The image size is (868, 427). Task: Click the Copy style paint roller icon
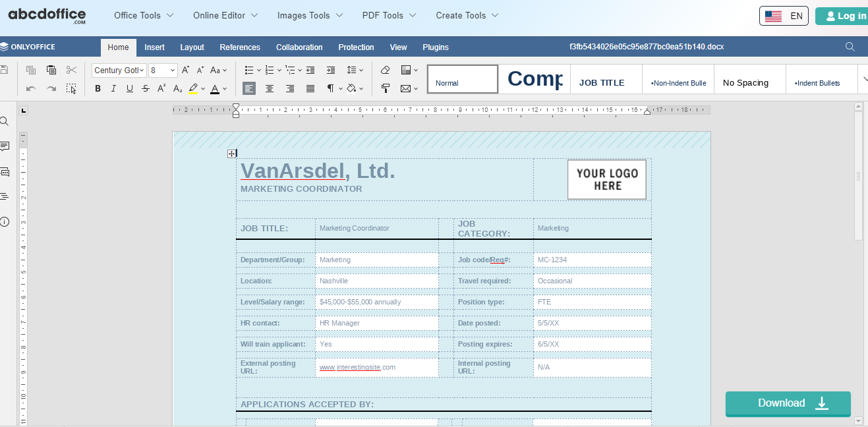[386, 88]
